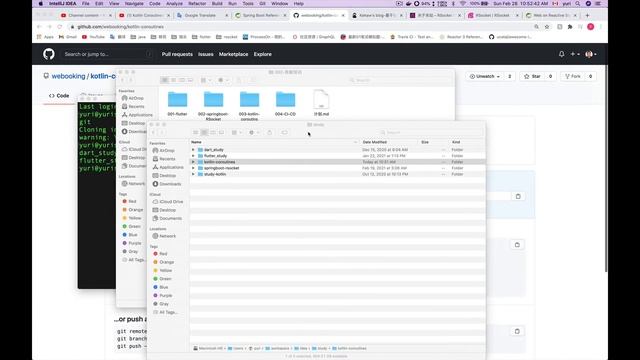Go to Pull requests
Image resolution: width=640 pixels, height=360 pixels.
177,54
